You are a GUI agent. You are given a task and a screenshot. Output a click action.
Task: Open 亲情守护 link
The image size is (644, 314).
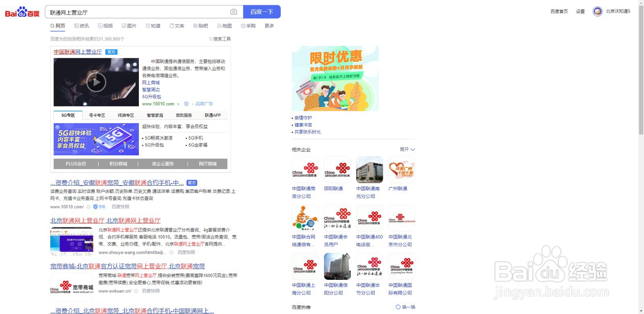click(303, 118)
